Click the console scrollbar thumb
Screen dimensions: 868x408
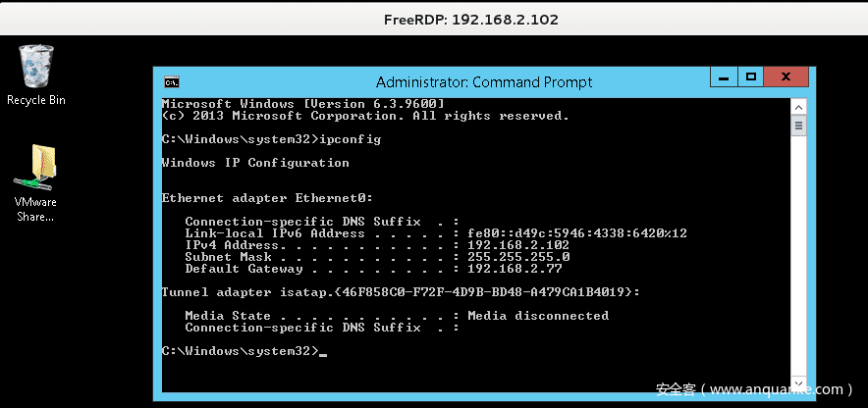pyautogui.click(x=800, y=126)
